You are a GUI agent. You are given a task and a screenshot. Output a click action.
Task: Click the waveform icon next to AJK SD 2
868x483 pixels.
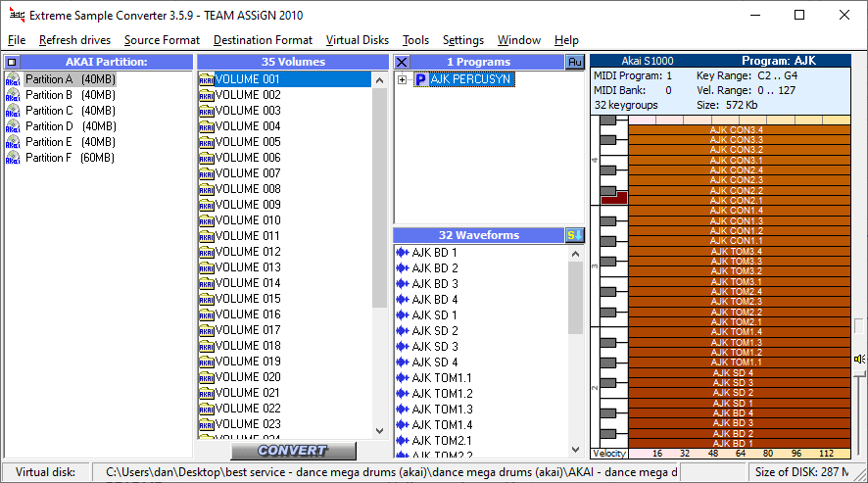[x=402, y=331]
